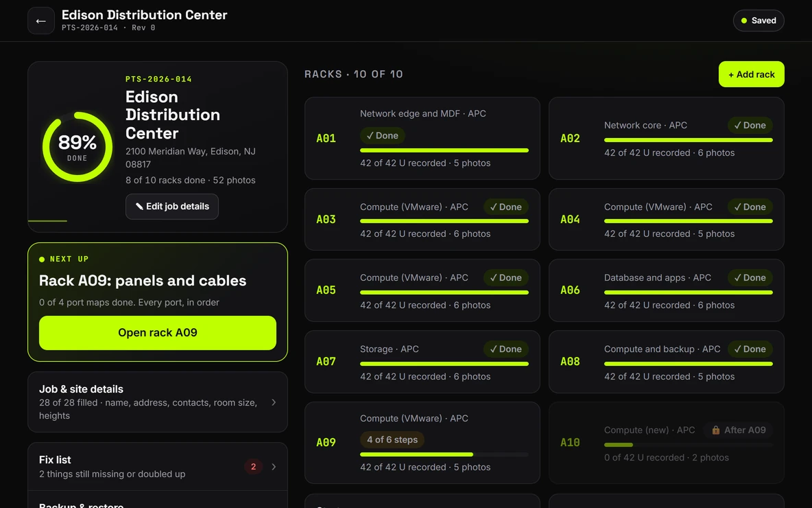Select the A06 rack label
The height and width of the screenshot is (508, 812).
tap(570, 290)
